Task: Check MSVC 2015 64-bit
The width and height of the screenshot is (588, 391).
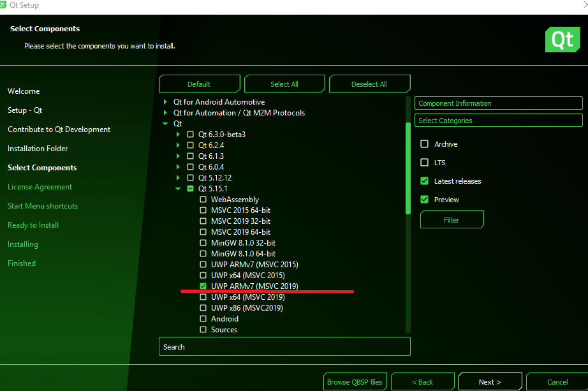Action: pyautogui.click(x=203, y=210)
